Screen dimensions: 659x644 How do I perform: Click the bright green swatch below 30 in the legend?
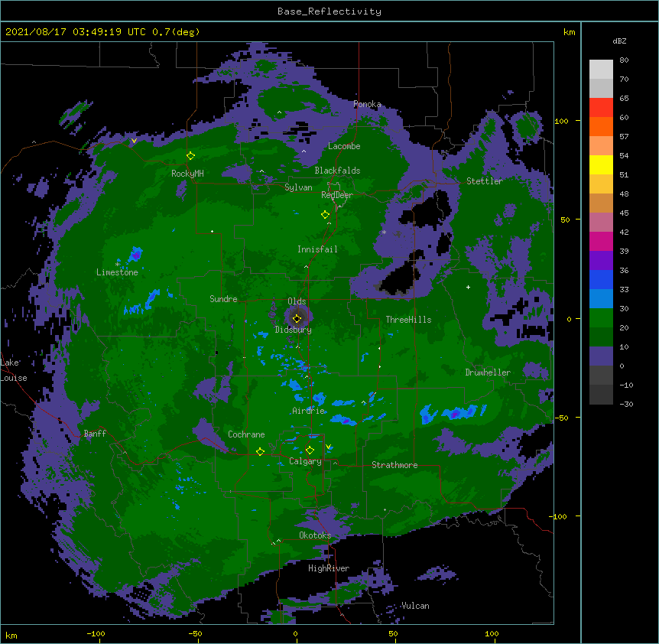pyautogui.click(x=601, y=318)
